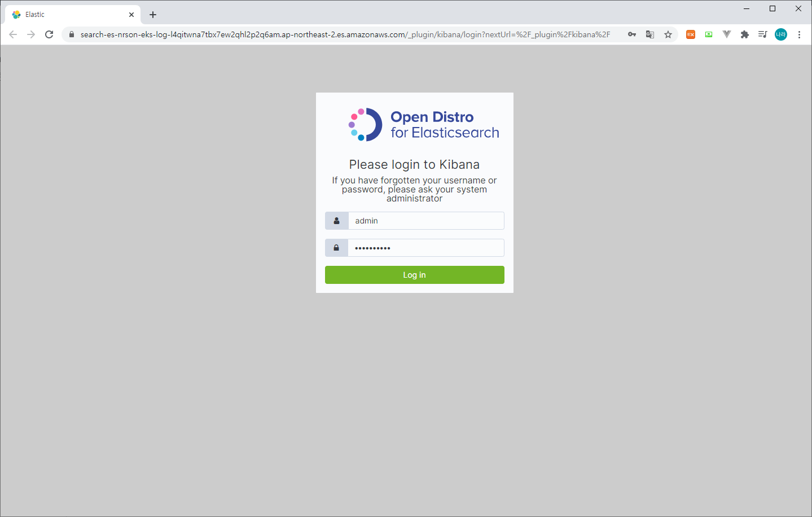Close the Chrome window

click(798, 8)
